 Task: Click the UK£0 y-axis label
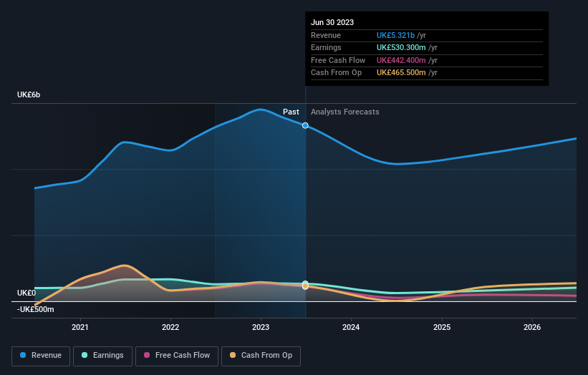[26, 293]
